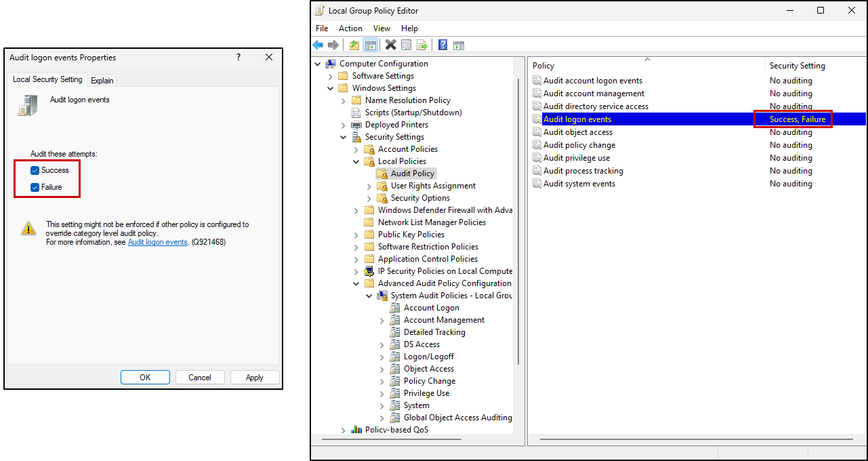This screenshot has height=461, width=868.
Task: Uncheck the Success checkbox
Action: tap(35, 171)
